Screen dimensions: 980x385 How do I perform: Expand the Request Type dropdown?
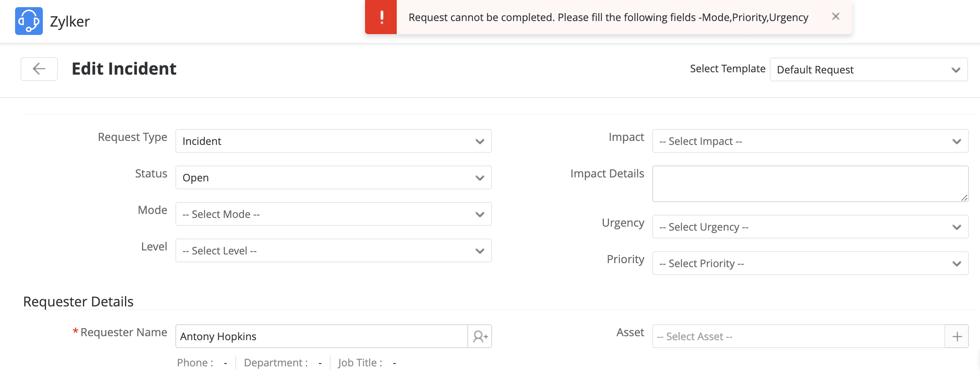[x=333, y=141]
